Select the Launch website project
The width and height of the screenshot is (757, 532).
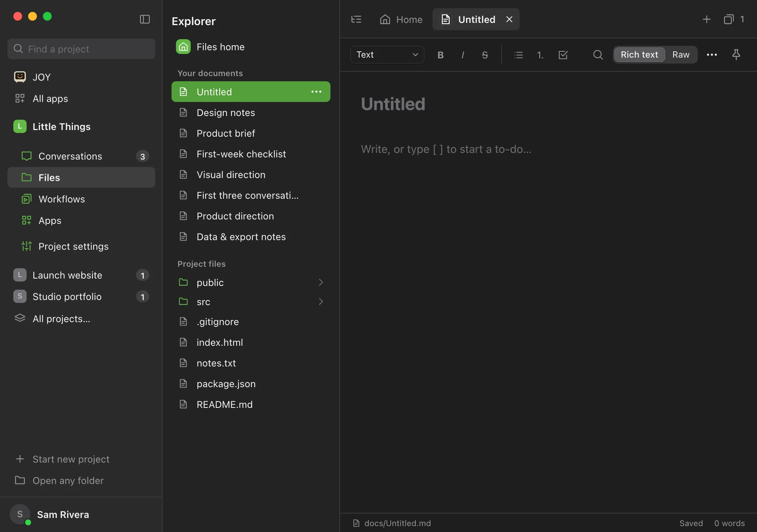(81, 275)
